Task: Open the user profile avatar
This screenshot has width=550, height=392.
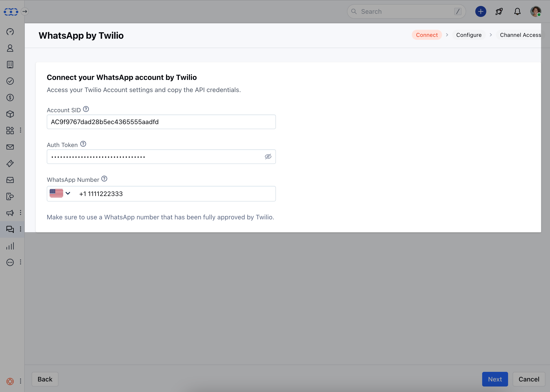Action: pyautogui.click(x=536, y=12)
